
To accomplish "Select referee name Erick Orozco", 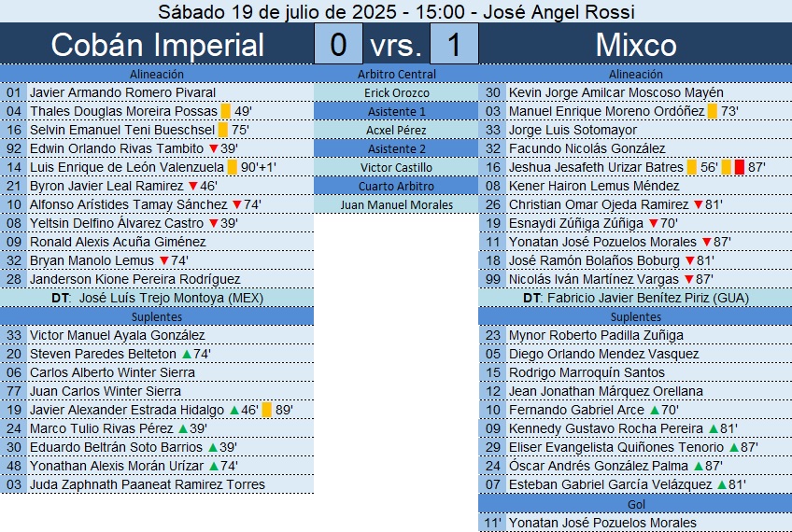I will pyautogui.click(x=396, y=92).
